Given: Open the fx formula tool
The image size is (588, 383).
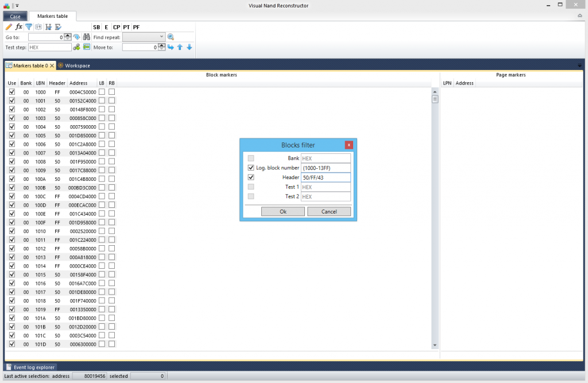Looking at the screenshot, I should pyautogui.click(x=19, y=27).
